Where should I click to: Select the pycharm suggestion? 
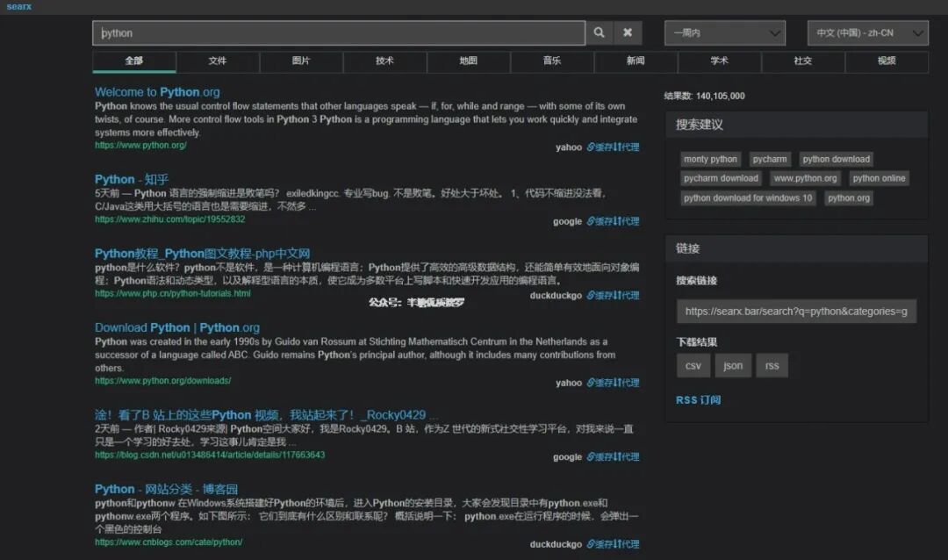click(770, 159)
